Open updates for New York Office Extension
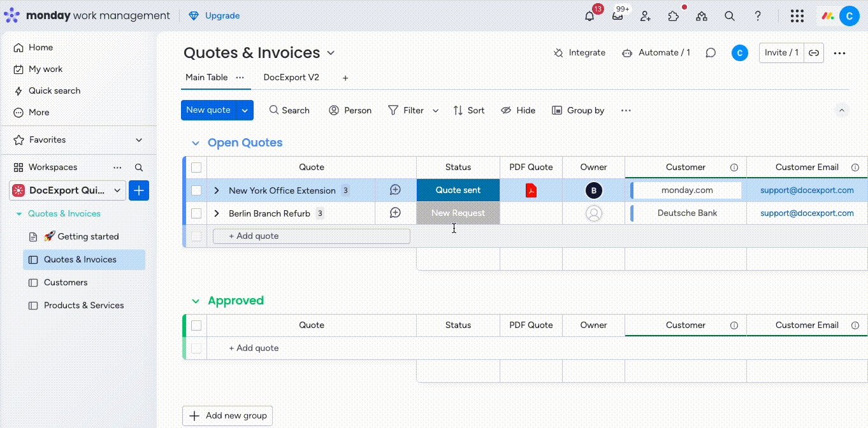 [x=395, y=190]
